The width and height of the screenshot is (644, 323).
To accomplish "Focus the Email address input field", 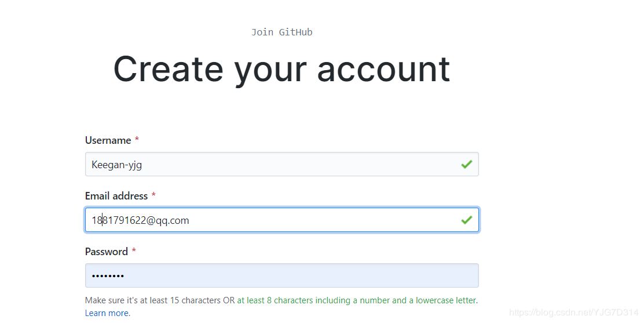I will coord(313,220).
